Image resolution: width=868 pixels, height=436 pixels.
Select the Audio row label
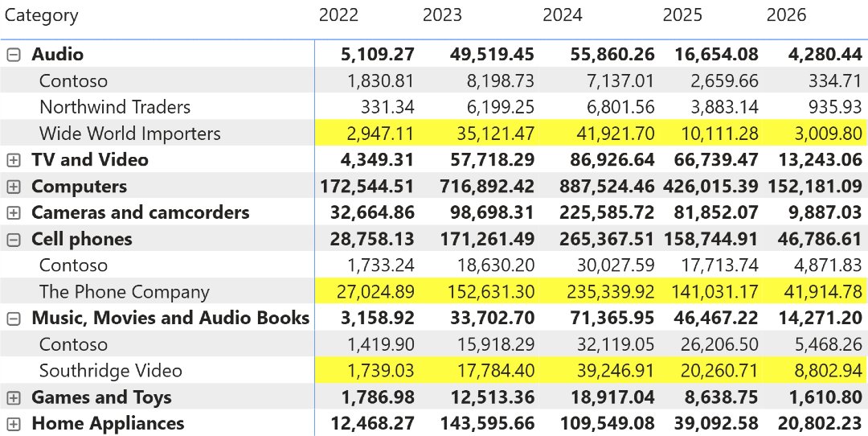pos(58,54)
